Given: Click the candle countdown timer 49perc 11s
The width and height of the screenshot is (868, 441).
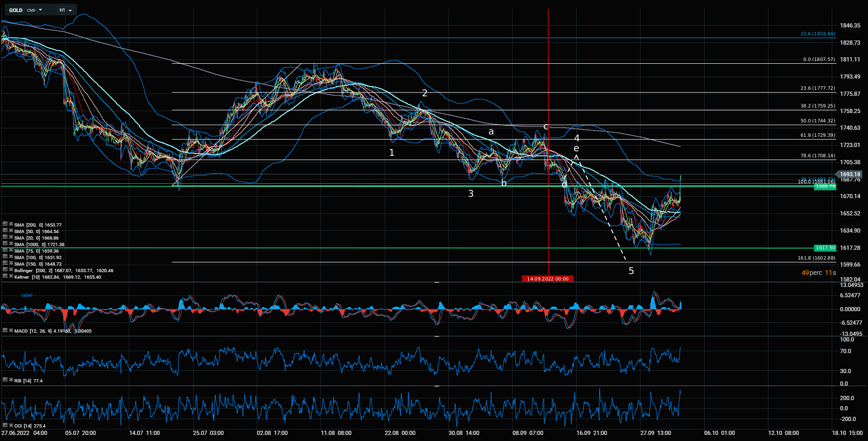Looking at the screenshot, I should (819, 273).
